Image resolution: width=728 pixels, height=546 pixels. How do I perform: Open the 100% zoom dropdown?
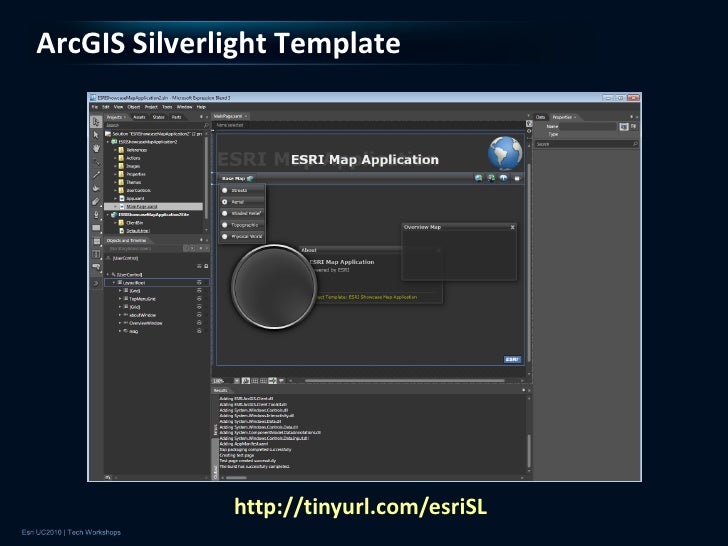coord(236,381)
